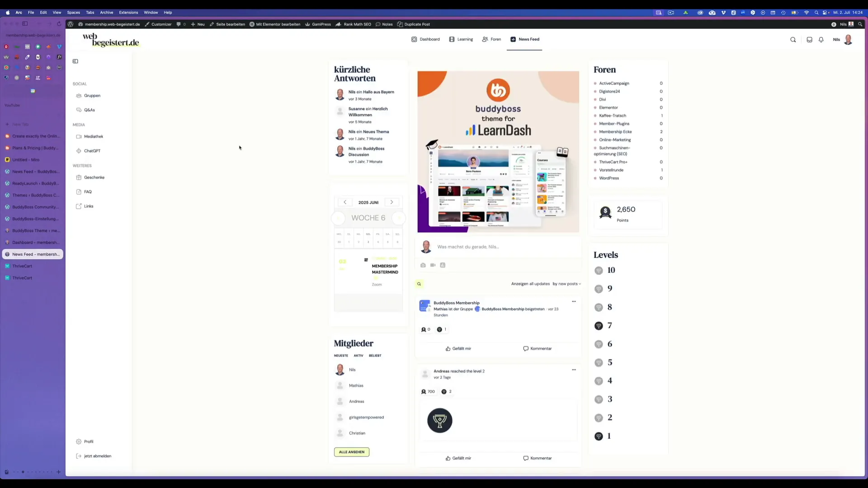Click the search magnifier in site header
868x488 pixels.
pos(793,40)
